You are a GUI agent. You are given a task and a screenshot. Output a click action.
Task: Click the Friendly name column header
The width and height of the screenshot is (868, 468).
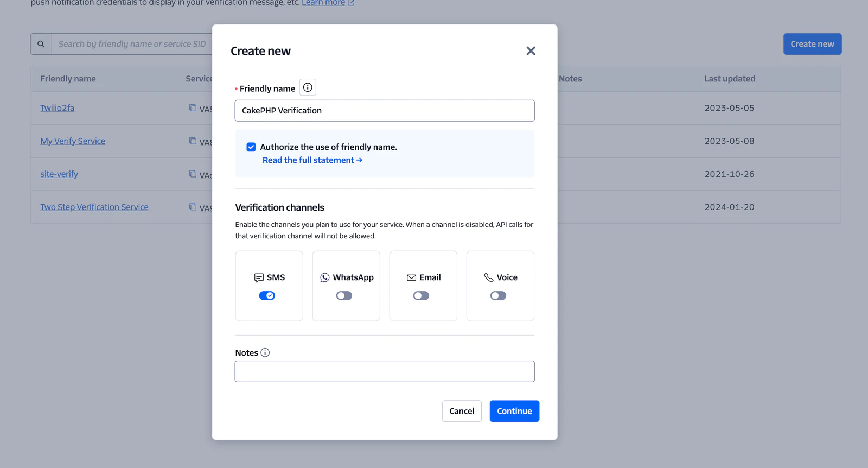pos(68,79)
